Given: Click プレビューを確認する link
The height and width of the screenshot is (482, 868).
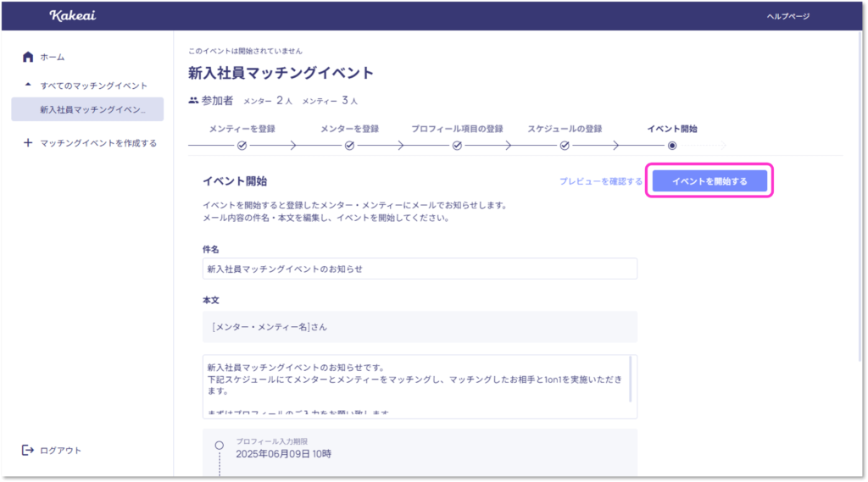Looking at the screenshot, I should click(x=600, y=181).
